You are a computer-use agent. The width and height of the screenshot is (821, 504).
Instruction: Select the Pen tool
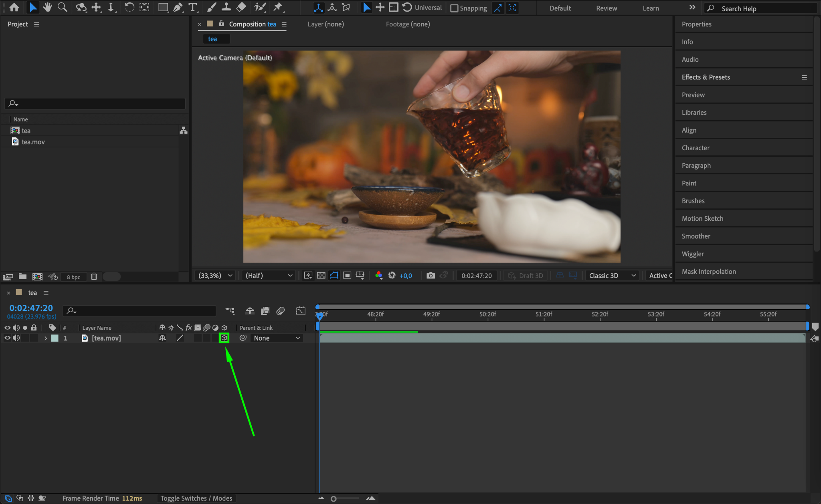178,7
